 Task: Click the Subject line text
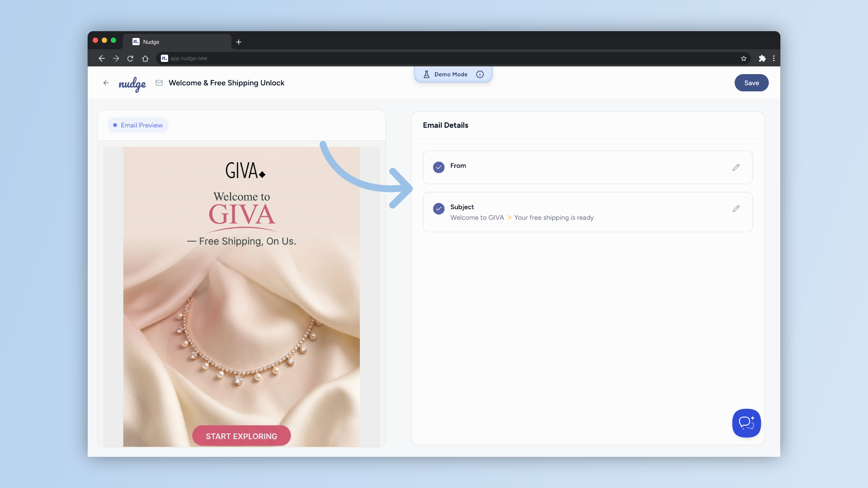522,218
